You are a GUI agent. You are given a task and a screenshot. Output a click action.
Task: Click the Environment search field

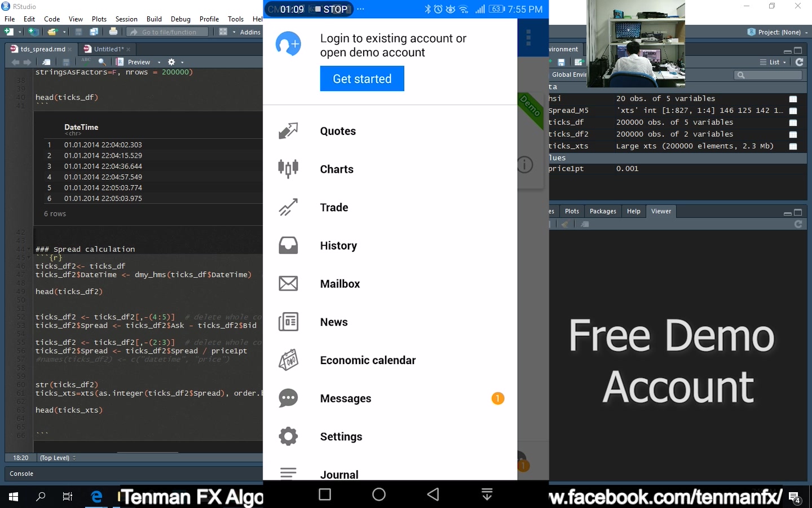click(x=768, y=75)
